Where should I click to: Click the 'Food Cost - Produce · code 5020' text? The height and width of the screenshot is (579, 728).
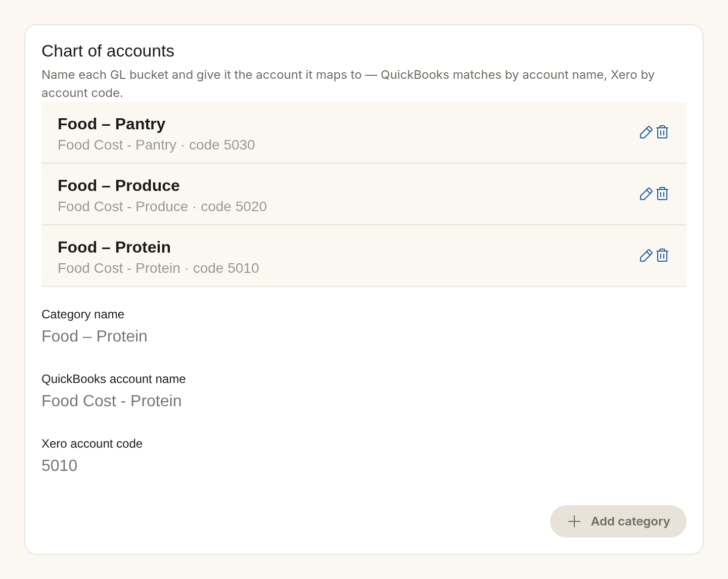[x=162, y=207]
